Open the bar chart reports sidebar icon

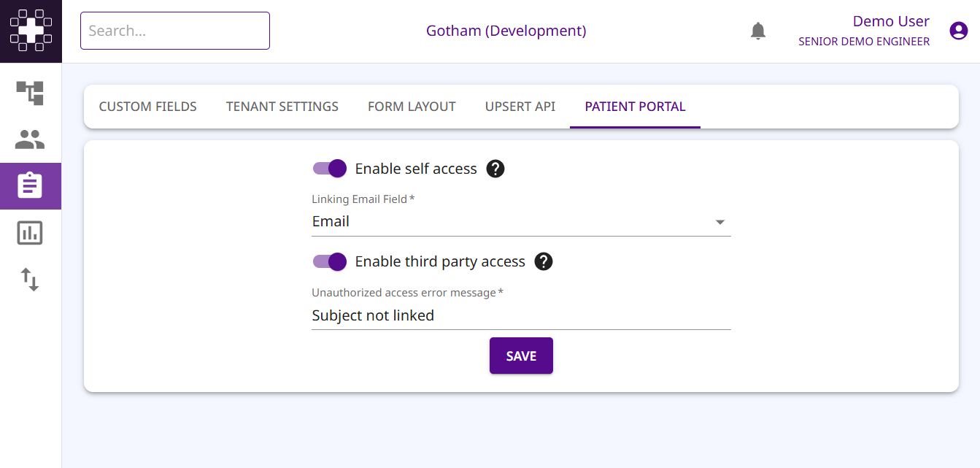click(30, 233)
